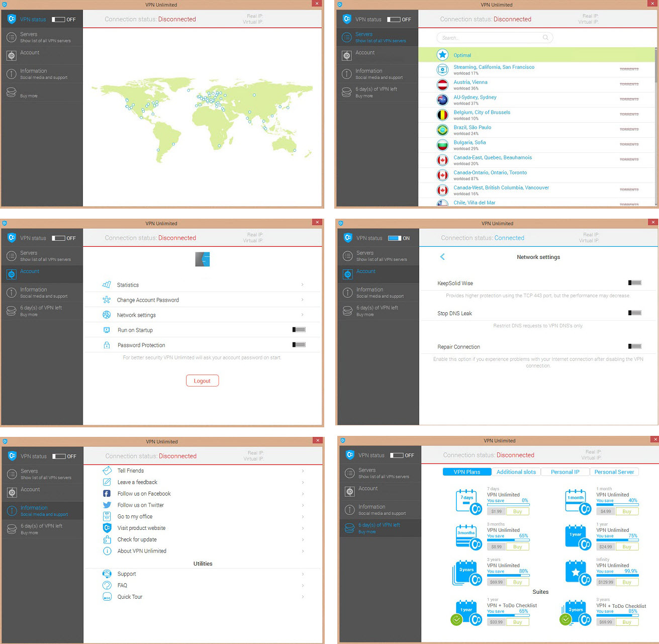
Task: Open Servers in the map window sidebar
Action: (42, 37)
